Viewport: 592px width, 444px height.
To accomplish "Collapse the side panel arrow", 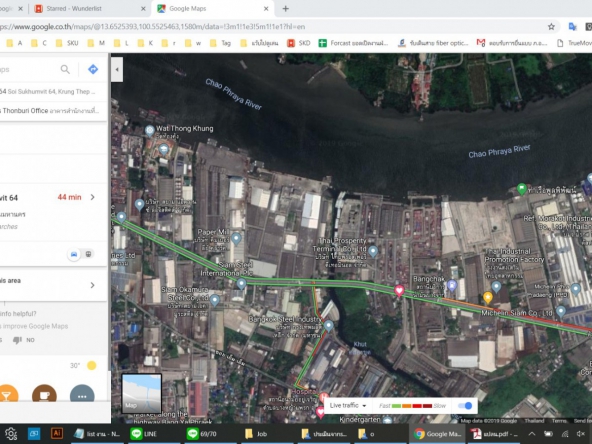I will point(117,69).
